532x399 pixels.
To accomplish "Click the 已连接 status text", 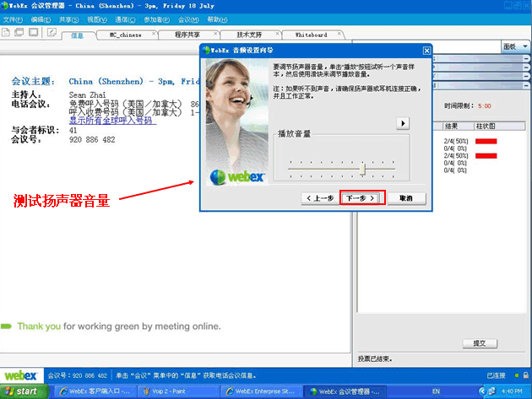I will (x=496, y=375).
